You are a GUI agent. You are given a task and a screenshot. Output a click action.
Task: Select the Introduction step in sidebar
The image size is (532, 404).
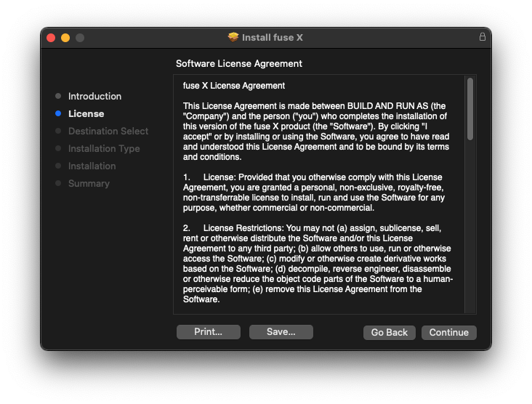(x=94, y=97)
